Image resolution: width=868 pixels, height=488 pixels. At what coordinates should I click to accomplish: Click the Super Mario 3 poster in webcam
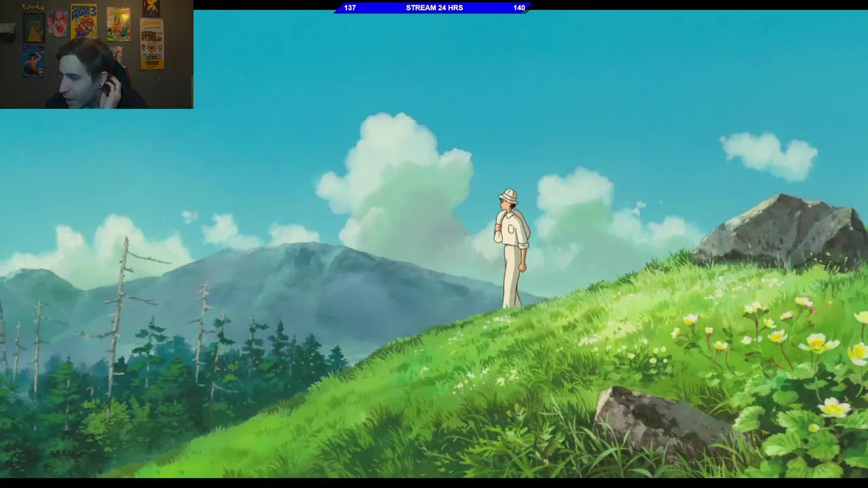coord(83,21)
